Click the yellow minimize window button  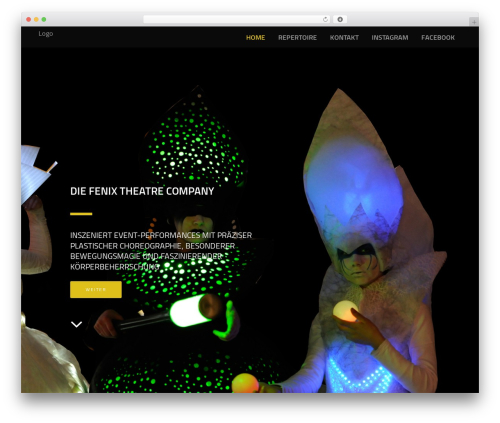(x=36, y=19)
